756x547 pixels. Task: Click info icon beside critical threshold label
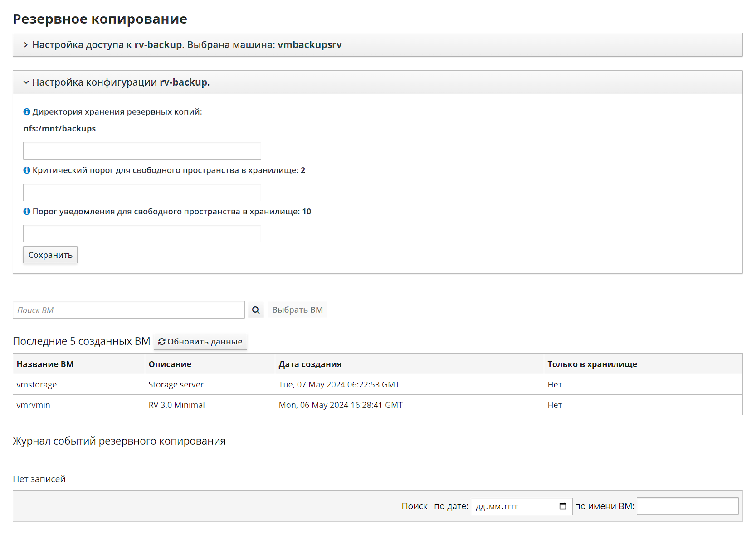click(27, 170)
